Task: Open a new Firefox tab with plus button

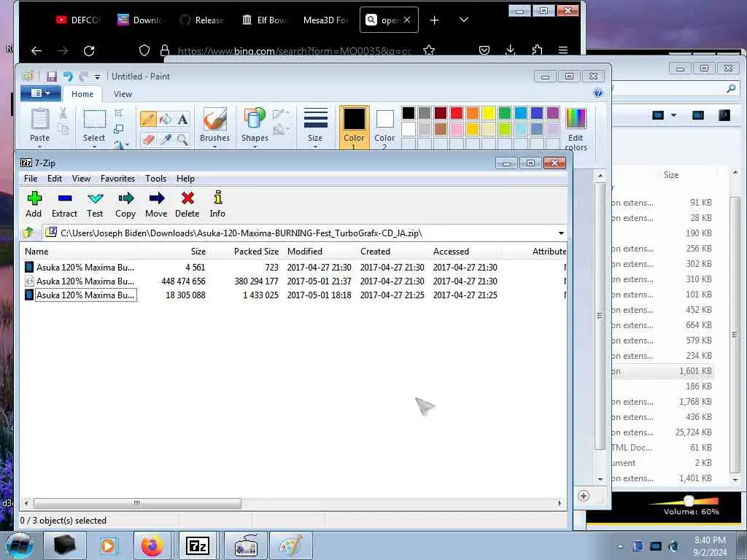Action: pos(435,20)
